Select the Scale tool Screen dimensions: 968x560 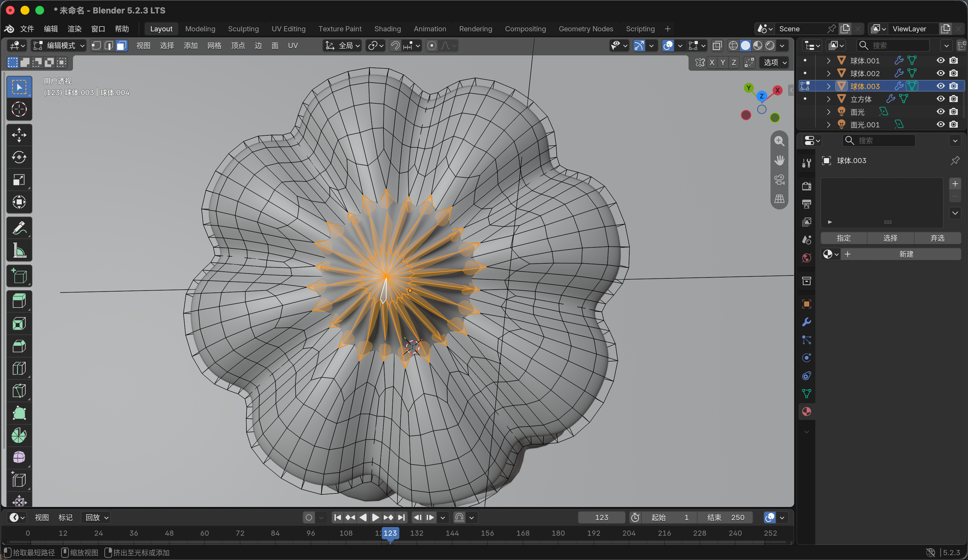[x=19, y=180]
